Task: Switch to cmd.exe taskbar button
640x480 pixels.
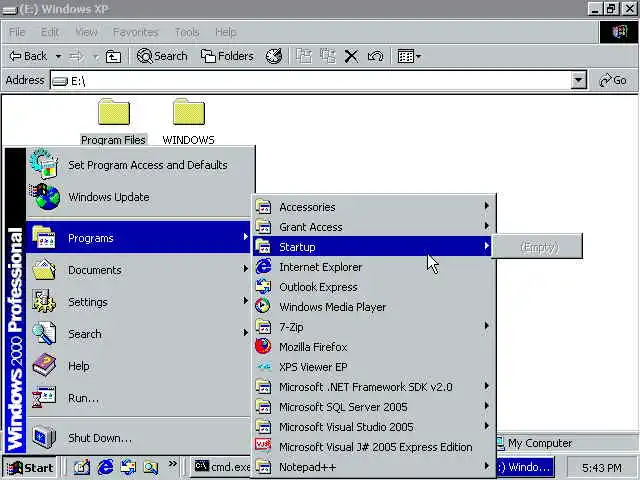Action: coord(221,467)
